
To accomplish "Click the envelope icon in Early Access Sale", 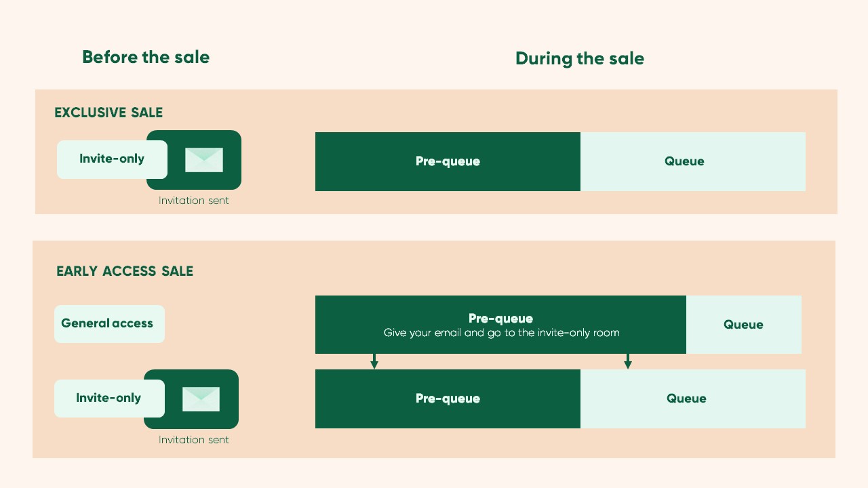I will tap(201, 399).
